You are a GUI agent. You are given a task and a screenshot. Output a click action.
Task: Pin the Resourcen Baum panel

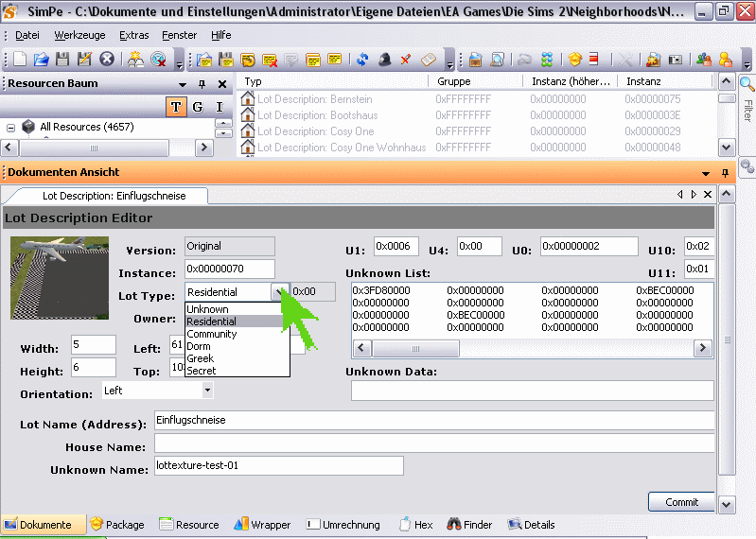[202, 84]
